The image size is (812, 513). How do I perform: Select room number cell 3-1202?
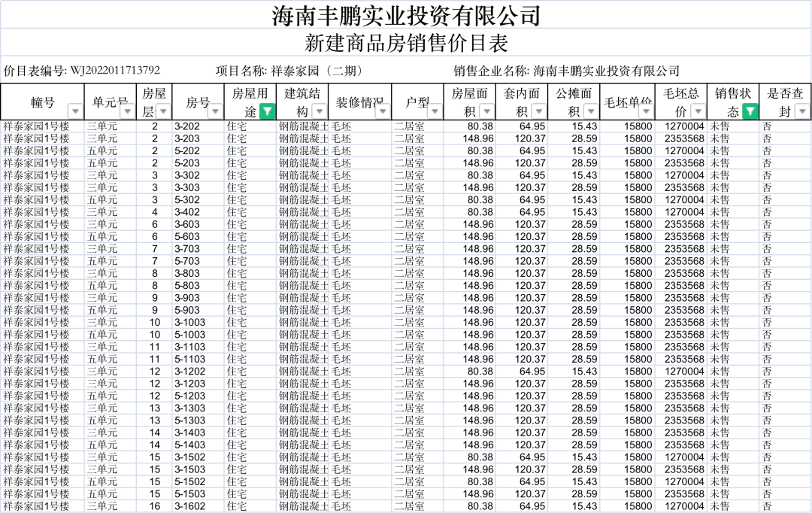pyautogui.click(x=198, y=372)
